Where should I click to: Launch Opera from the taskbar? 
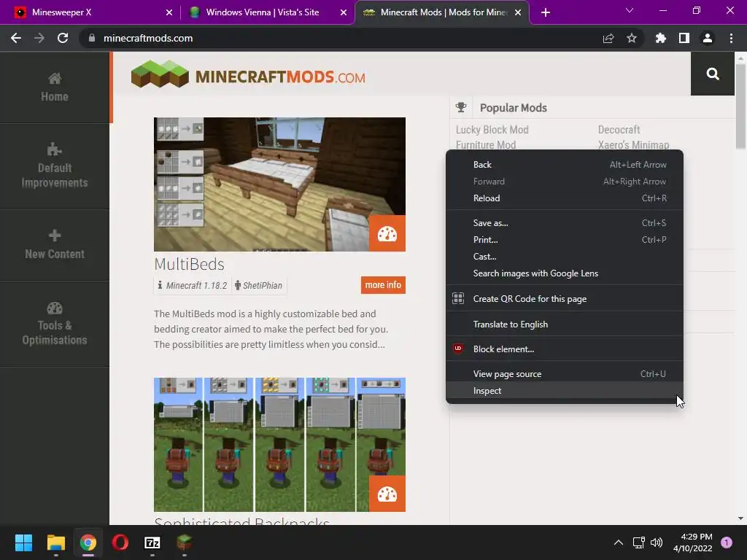120,542
